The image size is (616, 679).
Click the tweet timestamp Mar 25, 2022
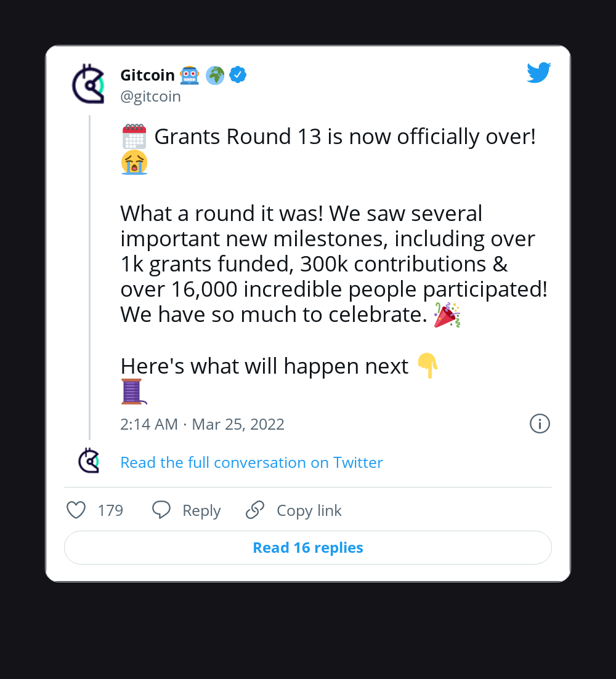(x=238, y=424)
